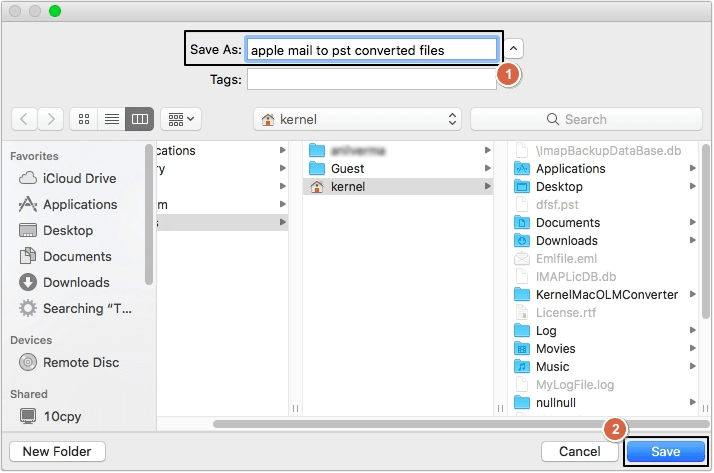Expand arrow next to Log folder
The image size is (714, 473).
pos(693,331)
